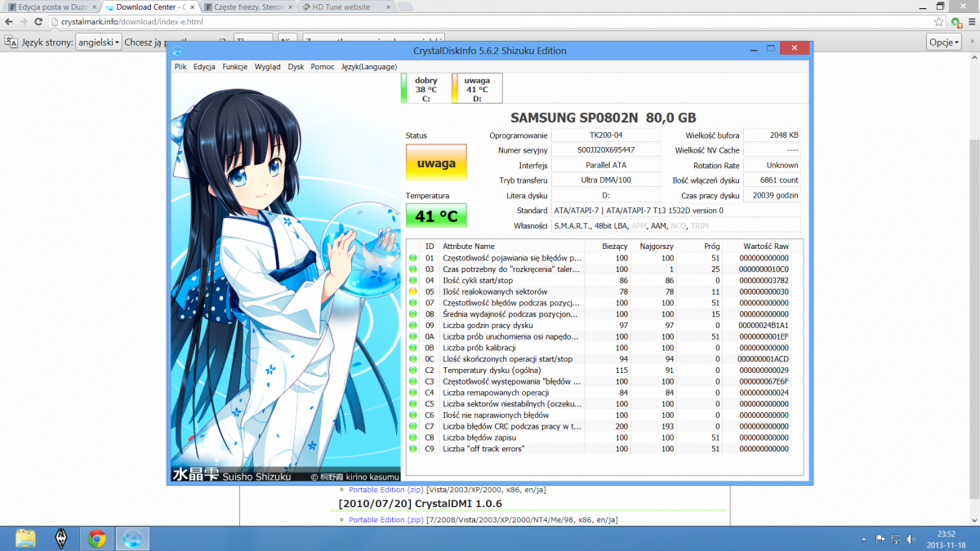The height and width of the screenshot is (551, 980).
Task: Open the Edycja menu
Action: (204, 67)
